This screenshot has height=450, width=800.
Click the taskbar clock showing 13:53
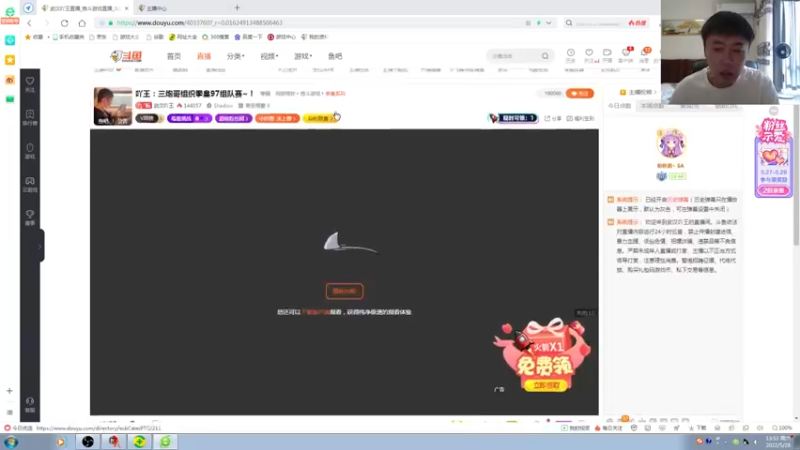pos(778,442)
